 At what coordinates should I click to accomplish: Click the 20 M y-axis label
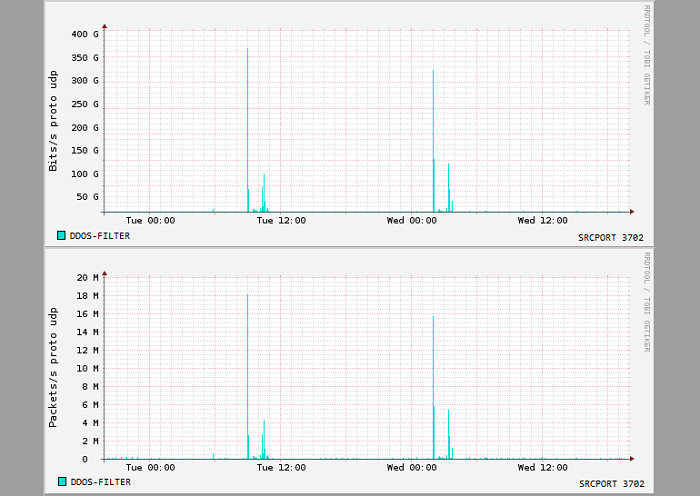pyautogui.click(x=88, y=278)
